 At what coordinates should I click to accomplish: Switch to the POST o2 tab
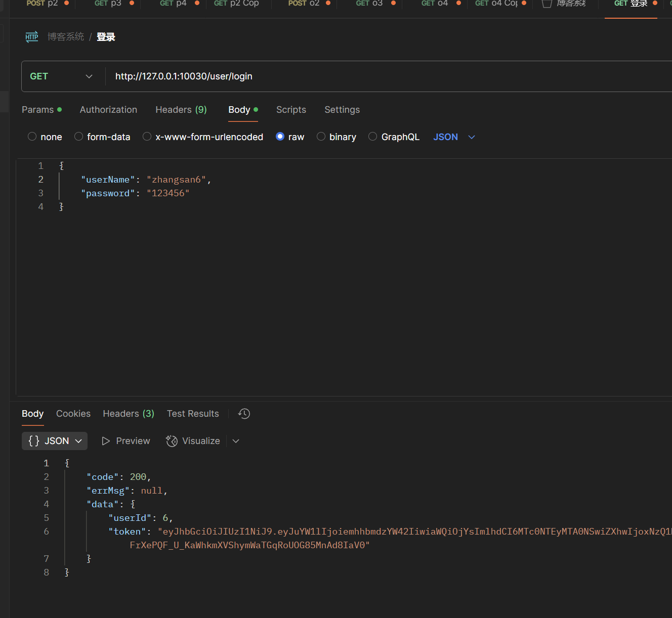click(x=309, y=4)
